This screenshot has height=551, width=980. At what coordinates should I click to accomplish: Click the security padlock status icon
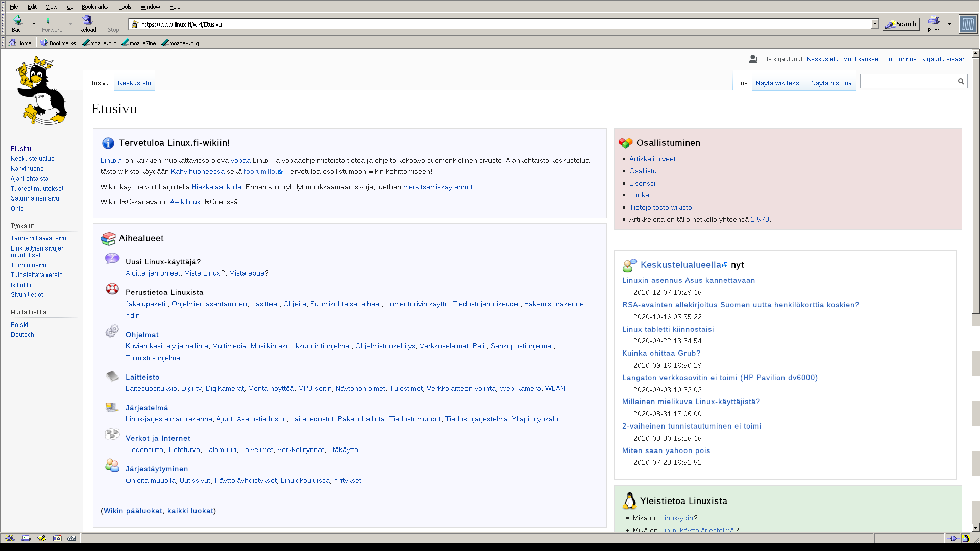pos(965,538)
